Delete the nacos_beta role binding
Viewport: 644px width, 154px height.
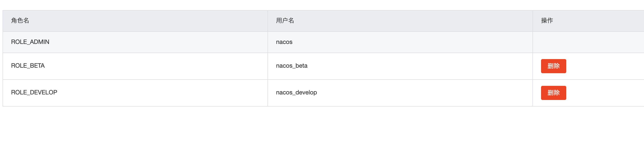[x=553, y=66]
